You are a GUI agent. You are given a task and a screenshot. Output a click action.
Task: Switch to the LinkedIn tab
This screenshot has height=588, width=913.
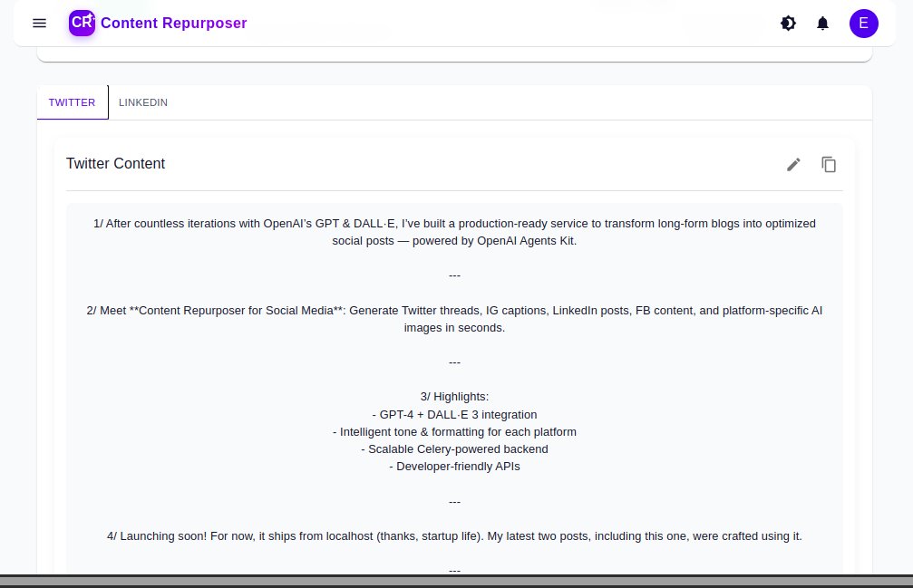pyautogui.click(x=143, y=102)
